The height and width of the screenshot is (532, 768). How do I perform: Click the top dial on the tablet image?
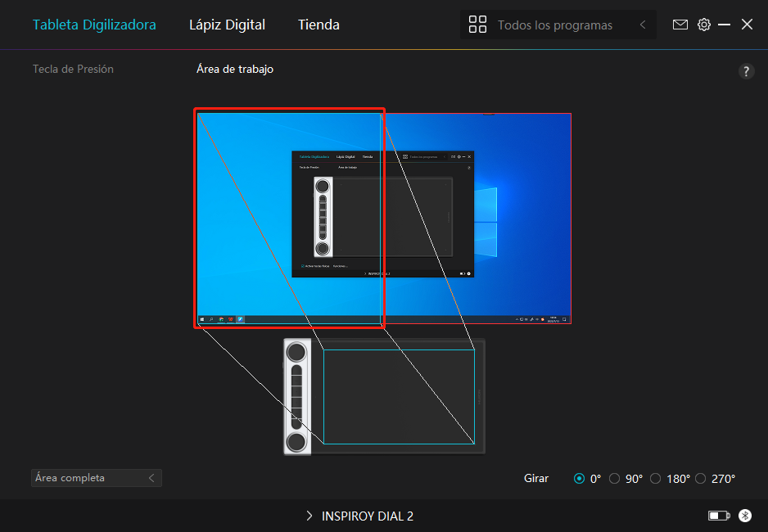[297, 353]
